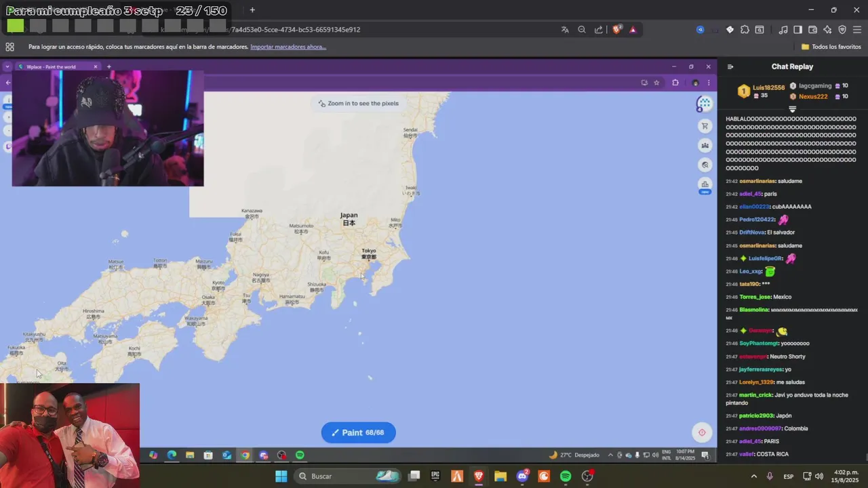868x488 pixels.
Task: Open File Explorer from the outer taskbar
Action: point(500,476)
